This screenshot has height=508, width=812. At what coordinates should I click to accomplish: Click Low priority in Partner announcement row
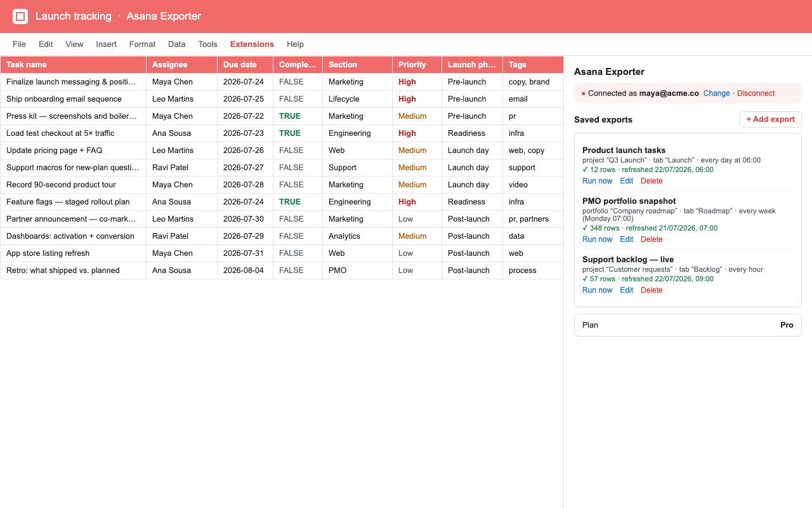pyautogui.click(x=417, y=219)
